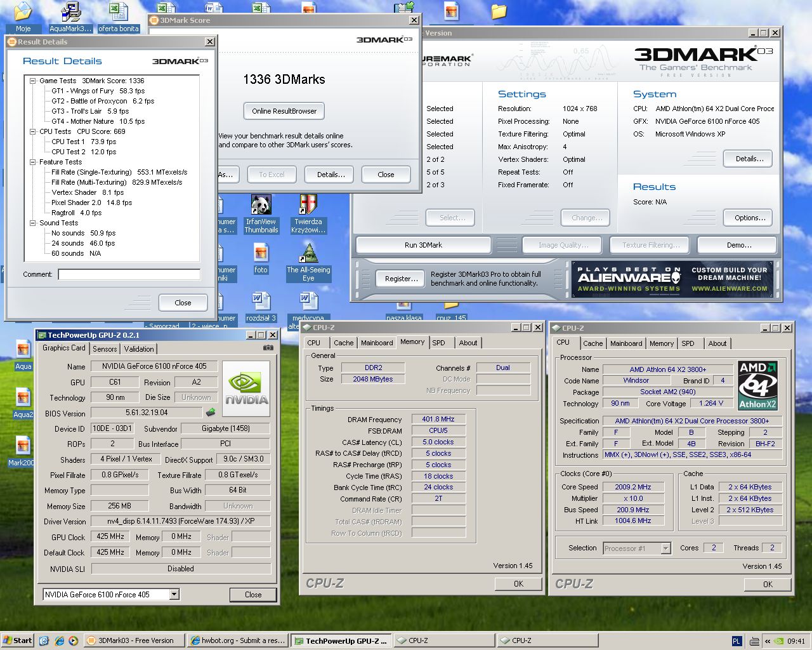
Task: Switch to hwbot.org taskbar window
Action: (x=238, y=640)
